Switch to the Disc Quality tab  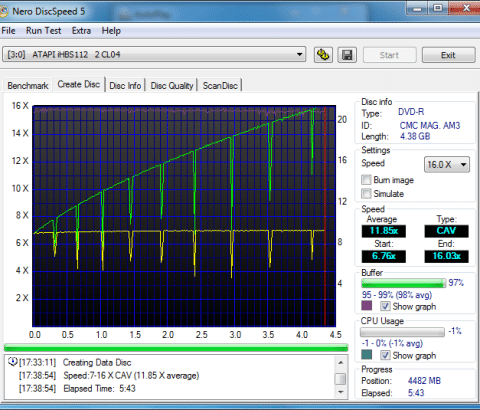point(172,86)
